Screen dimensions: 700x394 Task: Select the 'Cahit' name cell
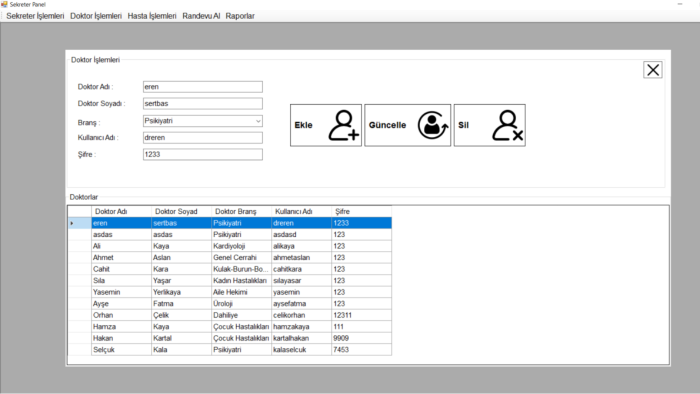pyautogui.click(x=121, y=270)
